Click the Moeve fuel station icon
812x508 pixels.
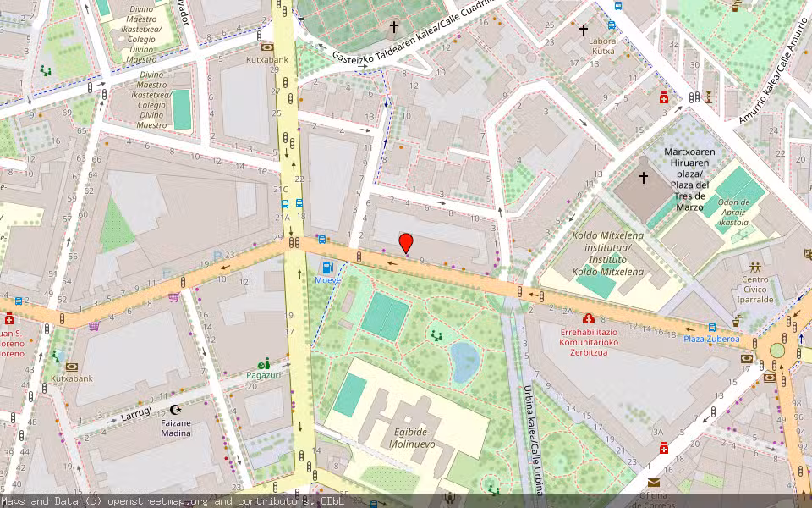coord(328,268)
